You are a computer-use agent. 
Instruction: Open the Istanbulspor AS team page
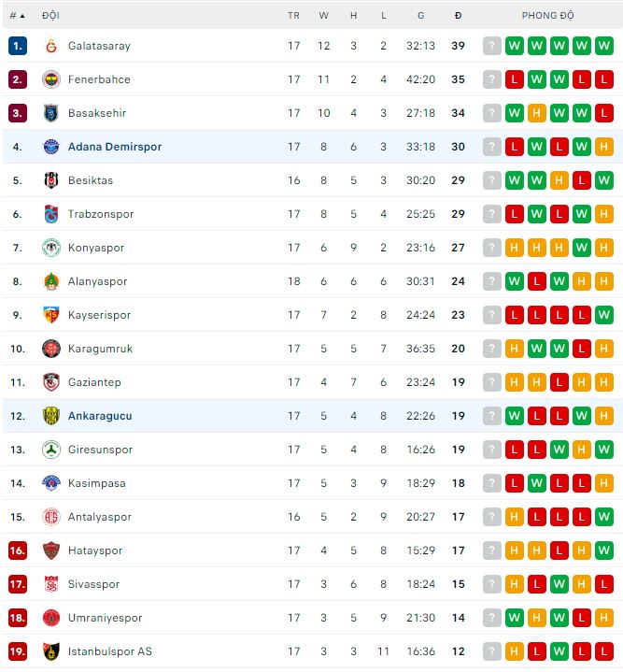pos(109,651)
